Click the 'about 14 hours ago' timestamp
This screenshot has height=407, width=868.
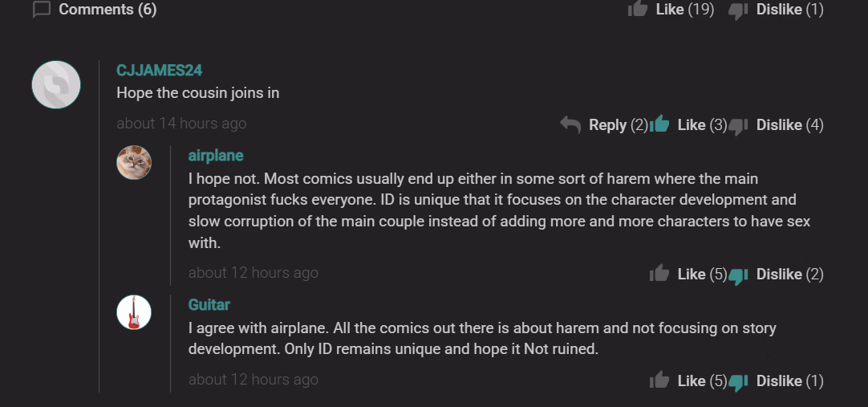tap(181, 124)
